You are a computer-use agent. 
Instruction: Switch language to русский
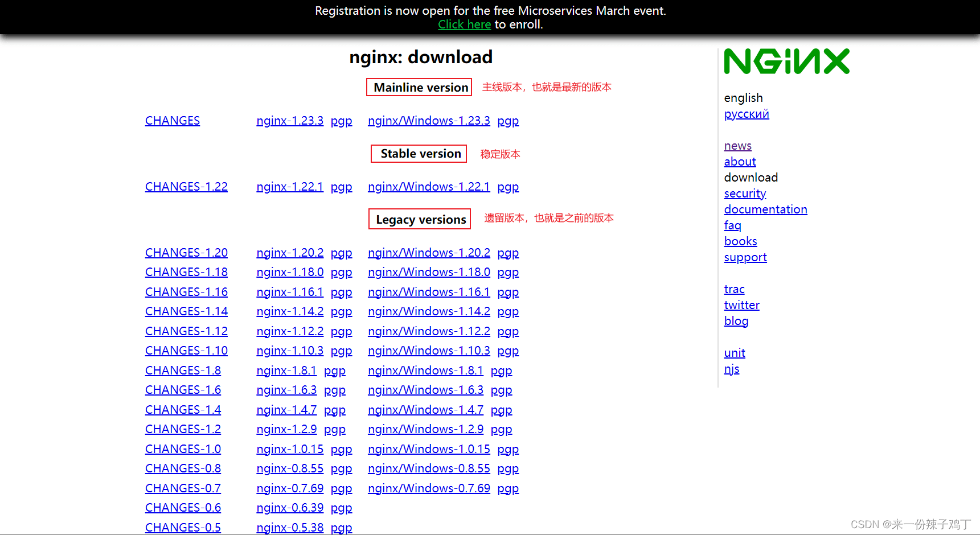(x=747, y=114)
